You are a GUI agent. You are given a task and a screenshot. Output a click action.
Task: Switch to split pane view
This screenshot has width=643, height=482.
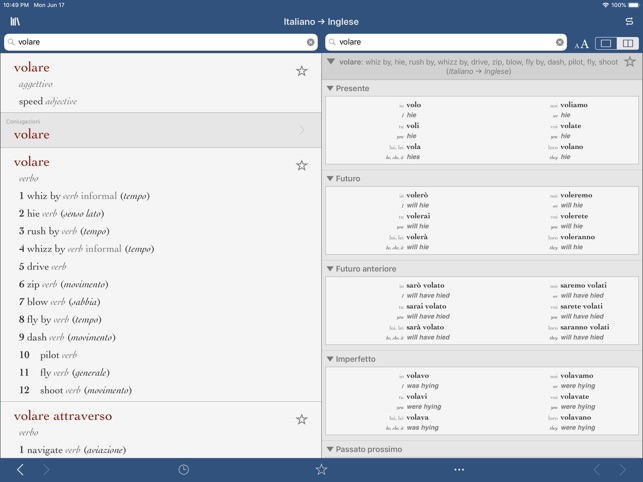(628, 43)
